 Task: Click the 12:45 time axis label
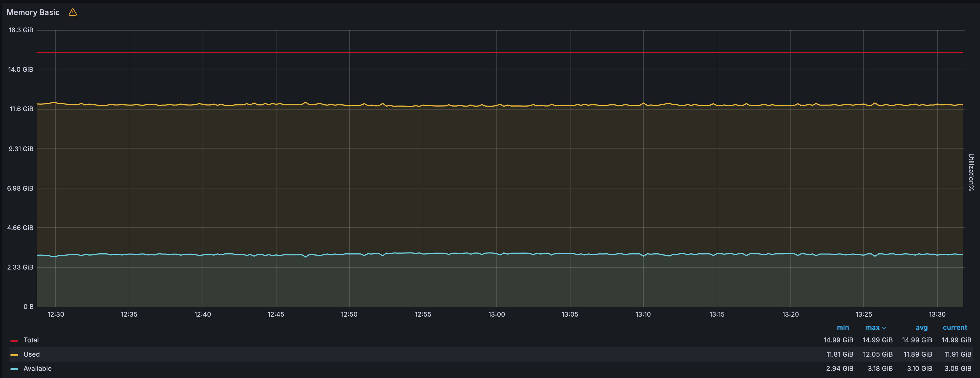276,314
